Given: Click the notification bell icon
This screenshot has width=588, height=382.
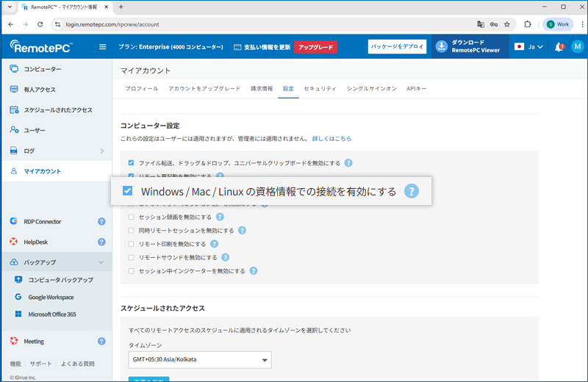Looking at the screenshot, I should pos(559,47).
